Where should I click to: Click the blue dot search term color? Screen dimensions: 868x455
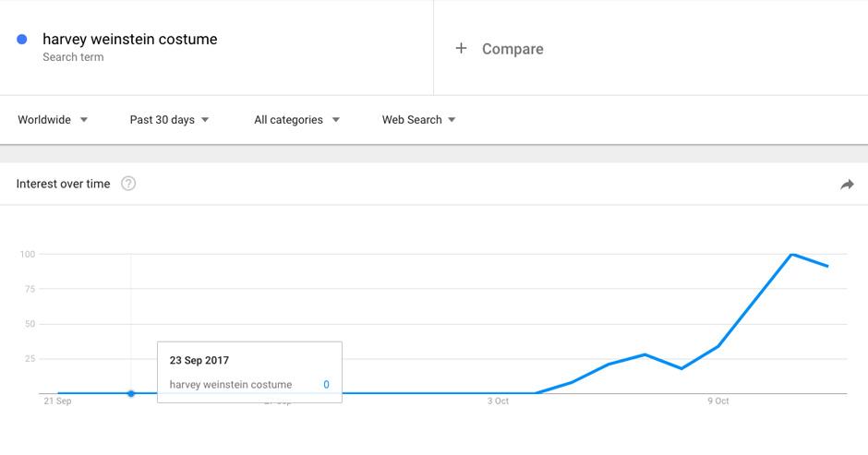click(22, 40)
